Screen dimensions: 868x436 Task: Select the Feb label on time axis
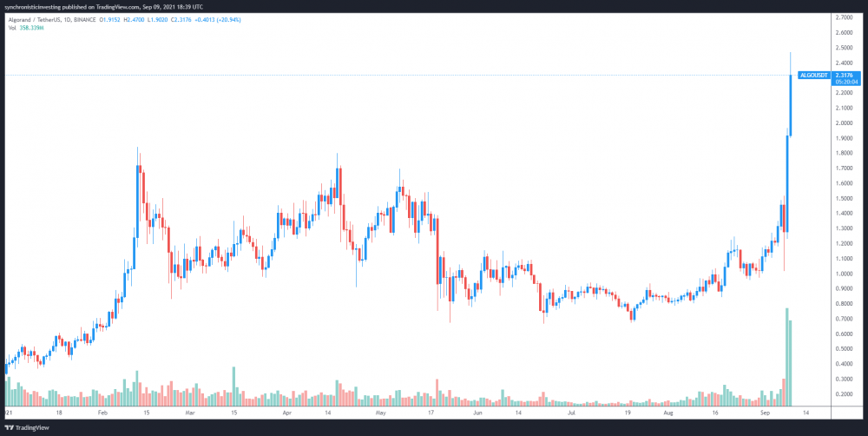point(103,413)
